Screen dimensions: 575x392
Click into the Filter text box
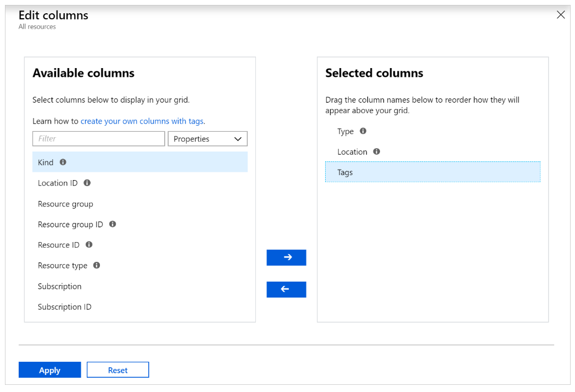pyautogui.click(x=99, y=138)
